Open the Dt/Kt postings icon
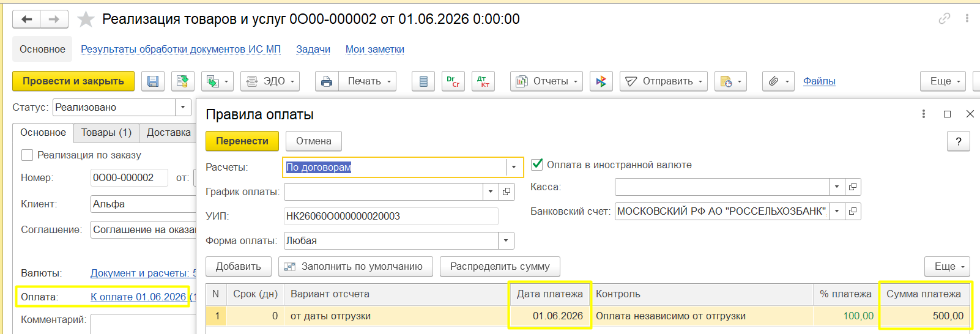980x334 pixels. [483, 81]
